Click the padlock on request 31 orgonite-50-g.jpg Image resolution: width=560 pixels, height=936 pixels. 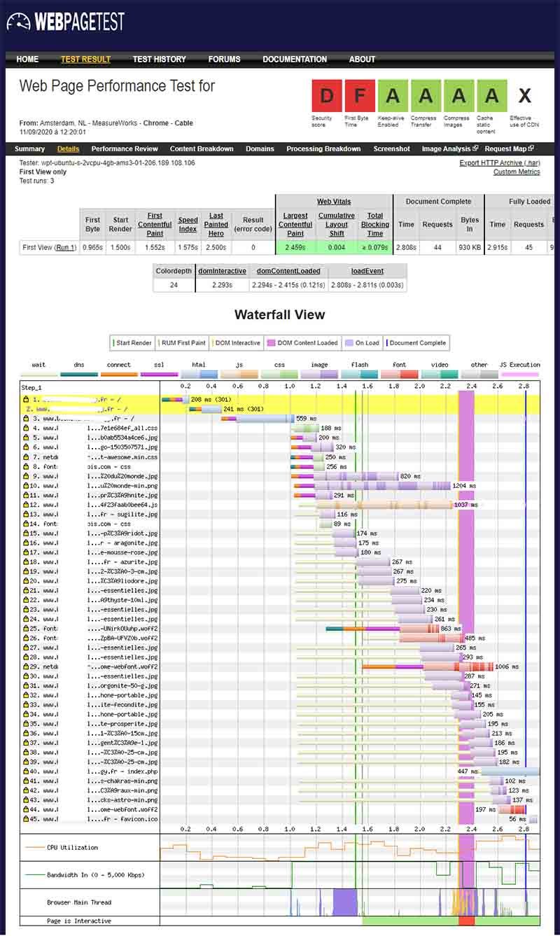25,685
